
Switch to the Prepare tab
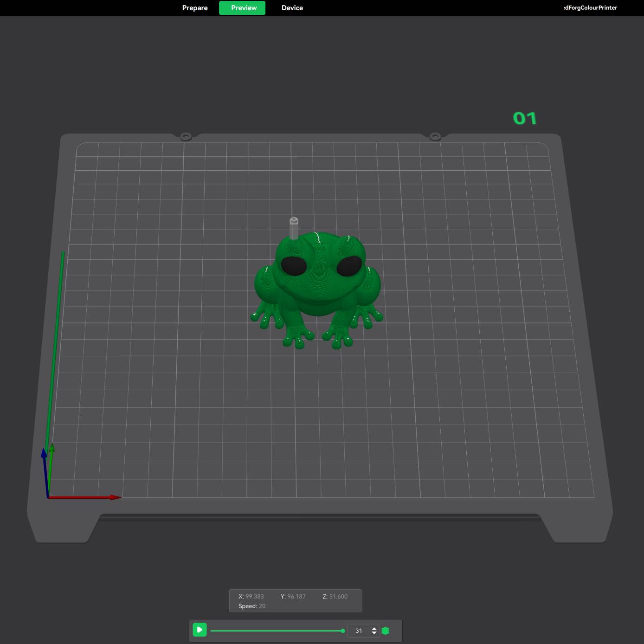pos(195,8)
